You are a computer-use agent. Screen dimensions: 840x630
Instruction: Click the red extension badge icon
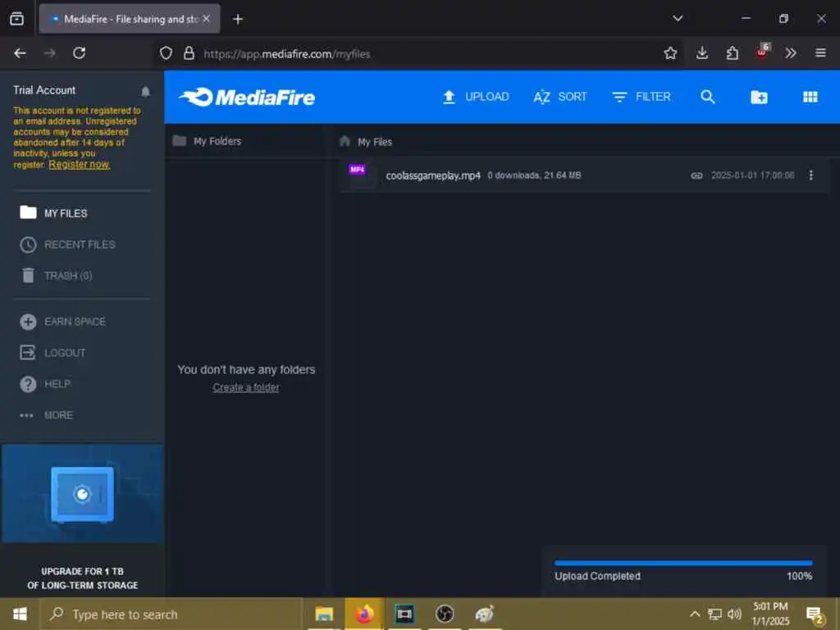[x=762, y=52]
